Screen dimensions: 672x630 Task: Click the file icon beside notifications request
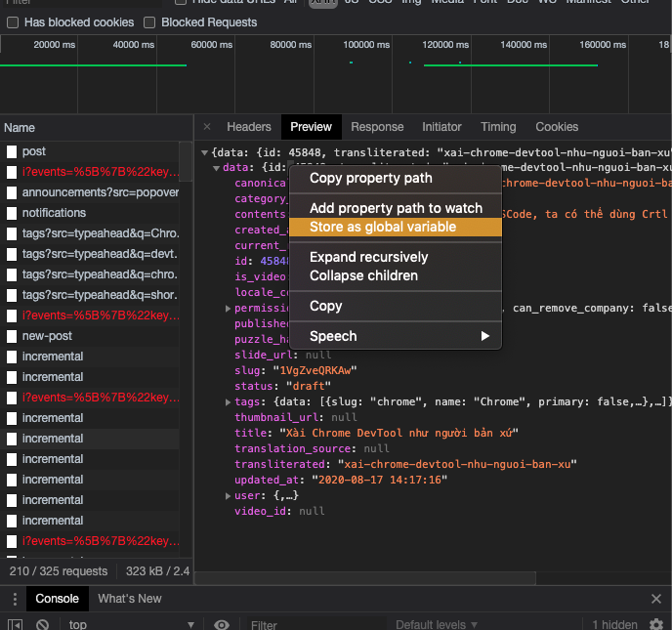point(12,213)
